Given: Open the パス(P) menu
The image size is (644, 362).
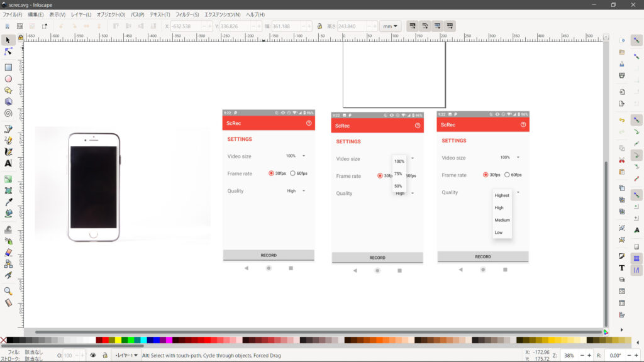Looking at the screenshot, I should coord(137,15).
